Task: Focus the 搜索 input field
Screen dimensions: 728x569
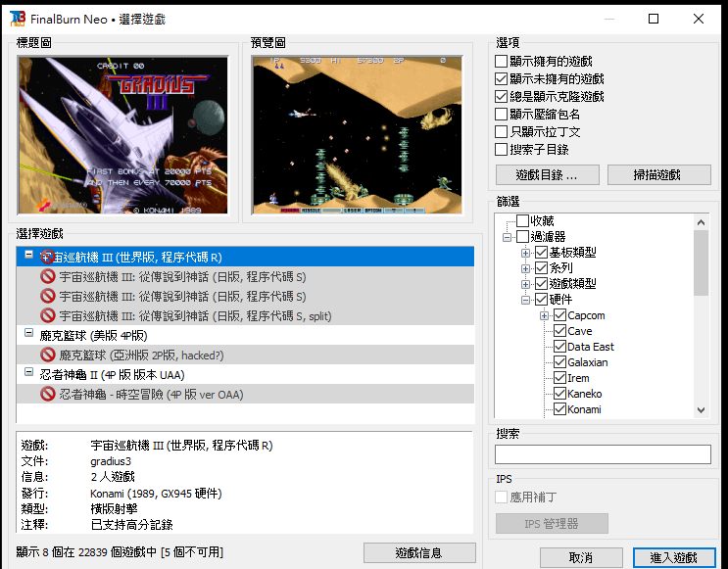Action: pyautogui.click(x=603, y=454)
